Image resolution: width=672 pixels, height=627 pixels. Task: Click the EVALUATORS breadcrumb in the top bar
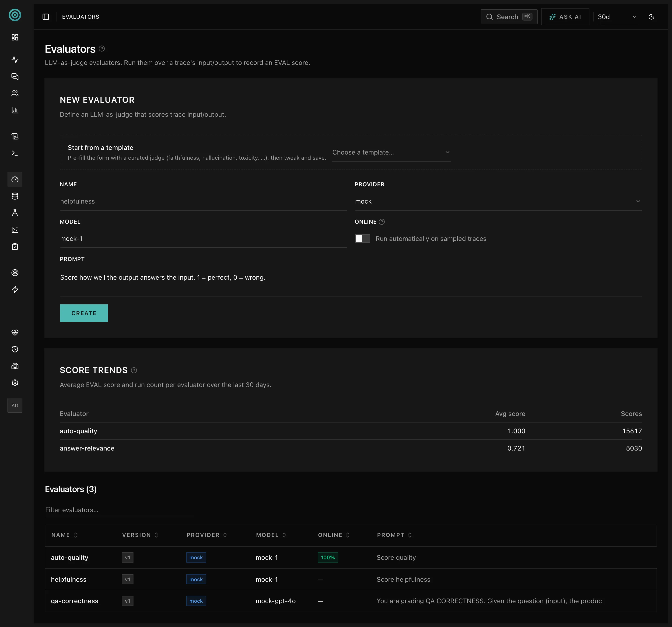coord(80,17)
